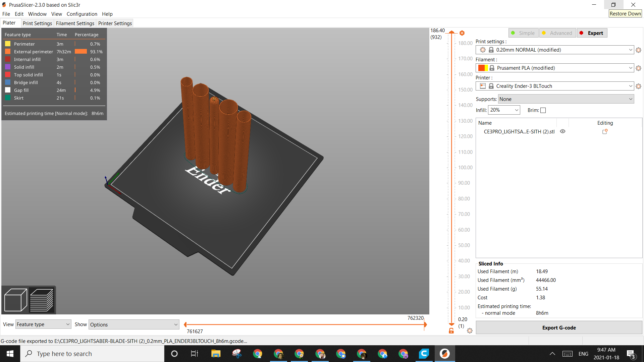Image resolution: width=644 pixels, height=362 pixels.
Task: Toggle the Brim checkbox
Action: 543,110
